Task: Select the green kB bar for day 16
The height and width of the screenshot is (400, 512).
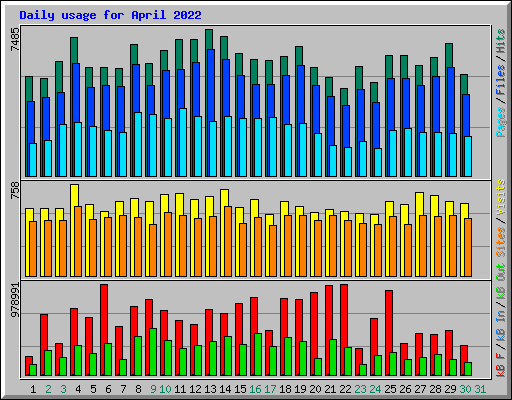Action: [258, 354]
